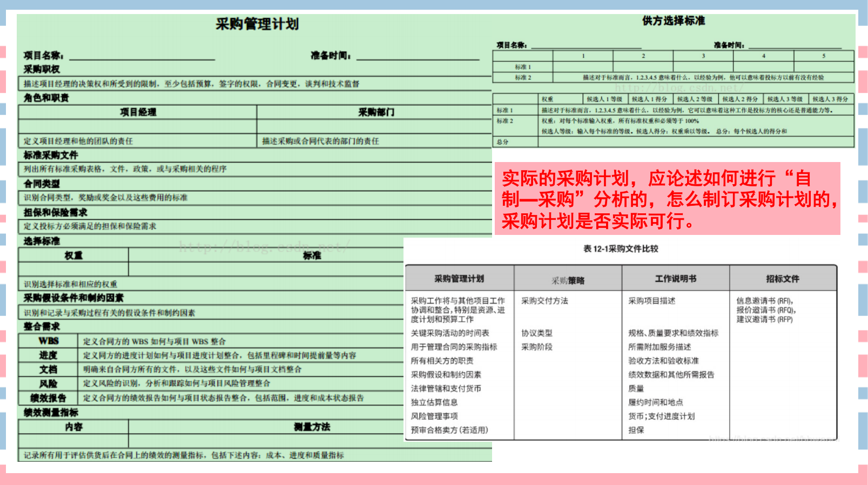Click the '采购部门' column header

pos(376,112)
